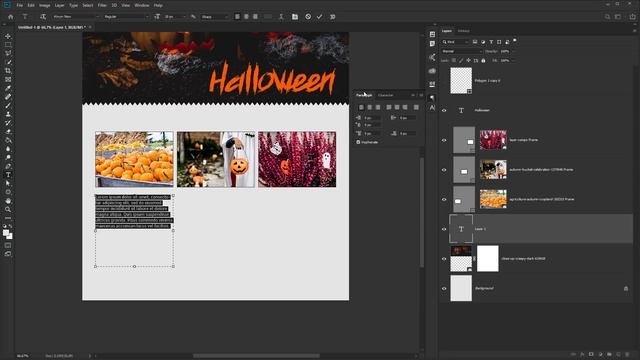Create a new layer
The image size is (640, 360).
(x=618, y=354)
